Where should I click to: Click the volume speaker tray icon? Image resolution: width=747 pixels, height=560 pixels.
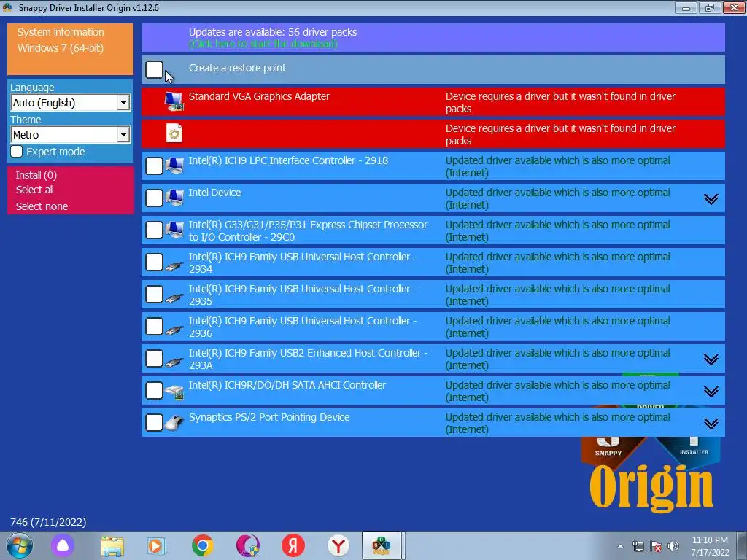click(673, 546)
